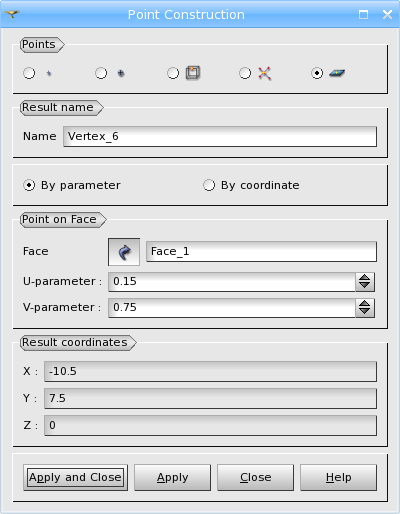Screen dimensions: 400x514
Task: Edit the Vertex_6 name field
Action: 220,136
